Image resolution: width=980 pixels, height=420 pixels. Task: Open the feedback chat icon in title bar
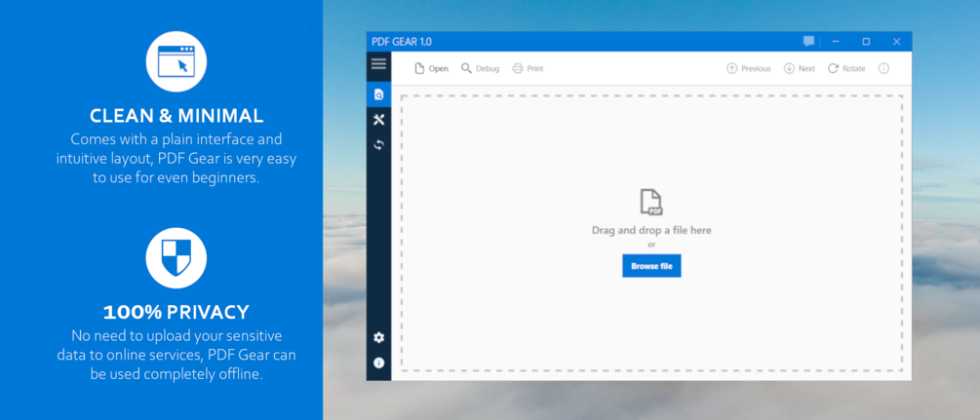808,42
